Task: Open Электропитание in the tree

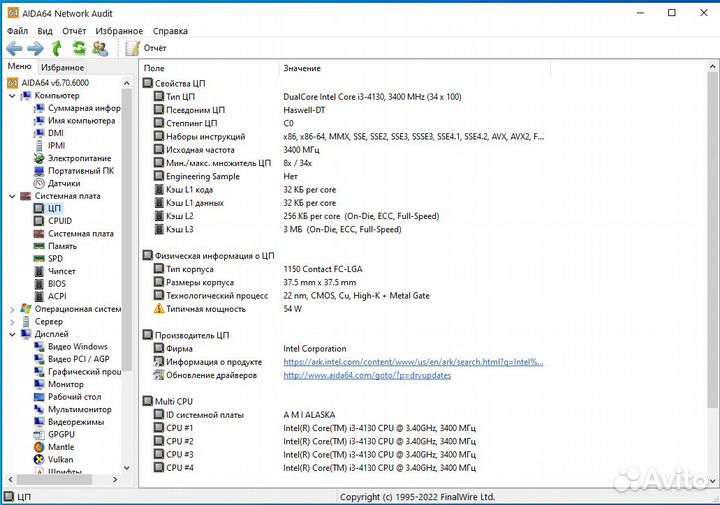Action: pos(73,158)
